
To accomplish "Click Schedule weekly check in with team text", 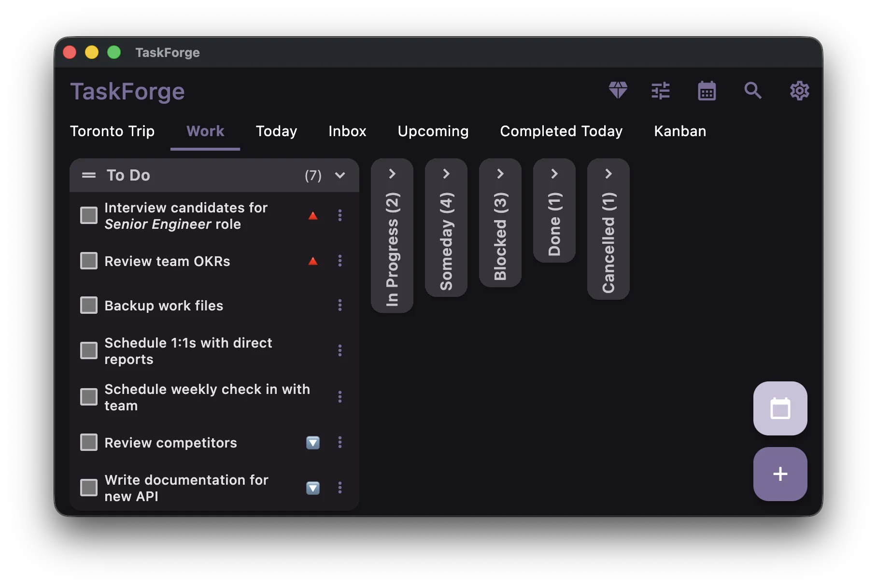I will (207, 397).
